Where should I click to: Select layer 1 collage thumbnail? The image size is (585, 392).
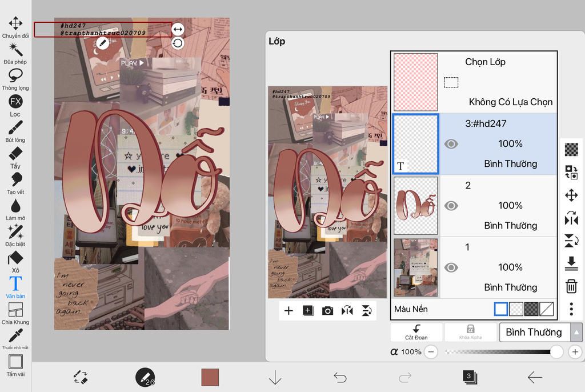point(416,267)
